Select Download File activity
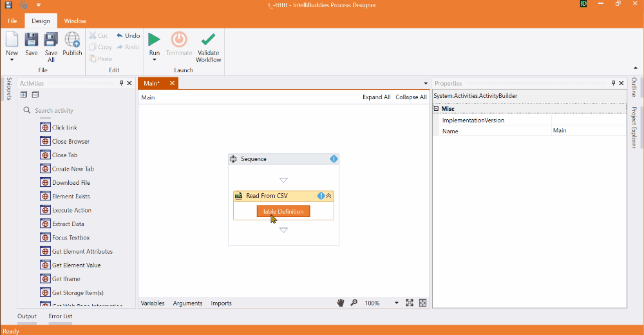This screenshot has height=335, width=644. 65,182
